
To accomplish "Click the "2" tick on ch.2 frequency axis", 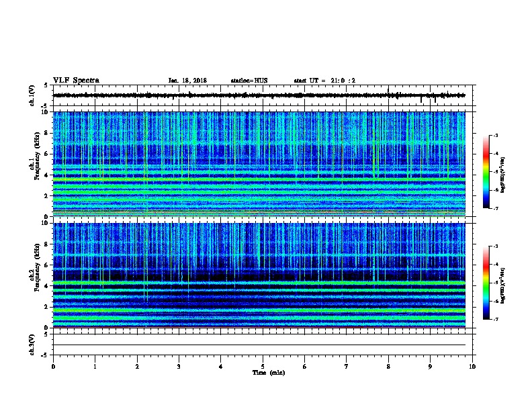I will (x=46, y=307).
